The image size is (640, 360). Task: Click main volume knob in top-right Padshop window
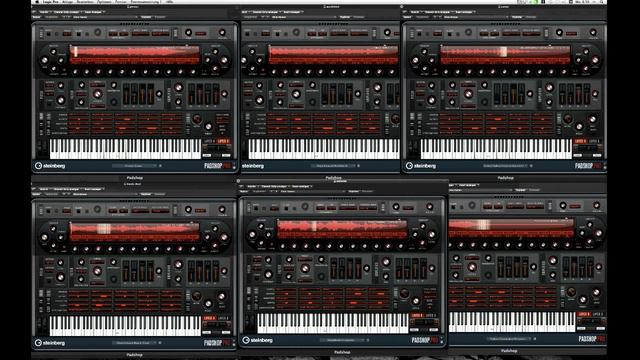593,32
